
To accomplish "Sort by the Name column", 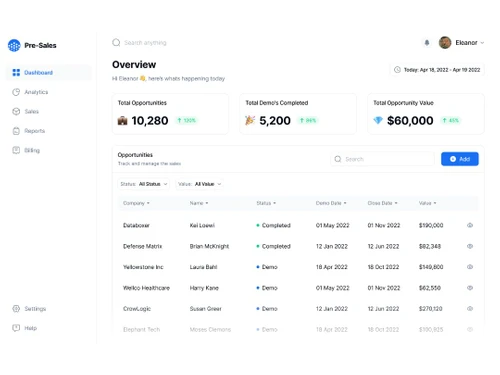I will (x=199, y=203).
